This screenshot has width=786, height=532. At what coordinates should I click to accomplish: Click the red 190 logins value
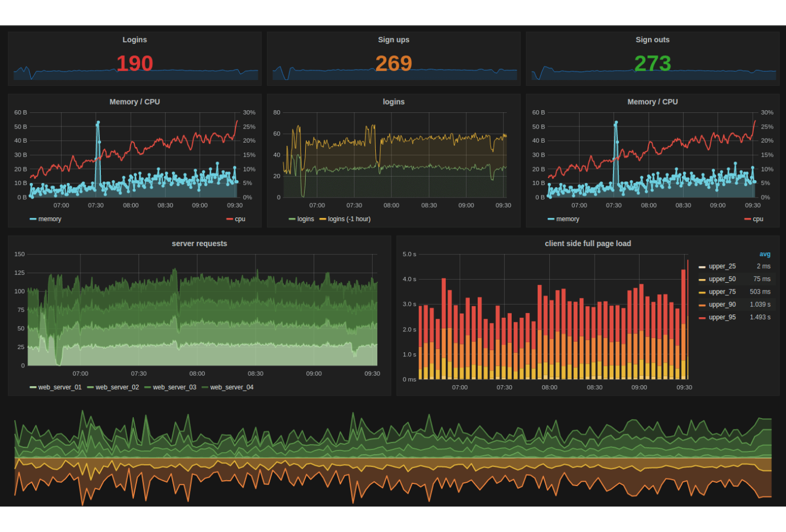[134, 63]
